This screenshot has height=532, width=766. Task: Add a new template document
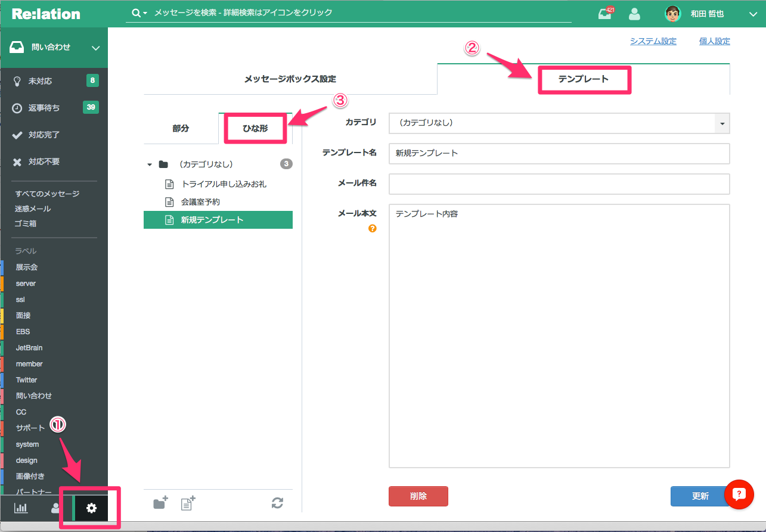(188, 503)
